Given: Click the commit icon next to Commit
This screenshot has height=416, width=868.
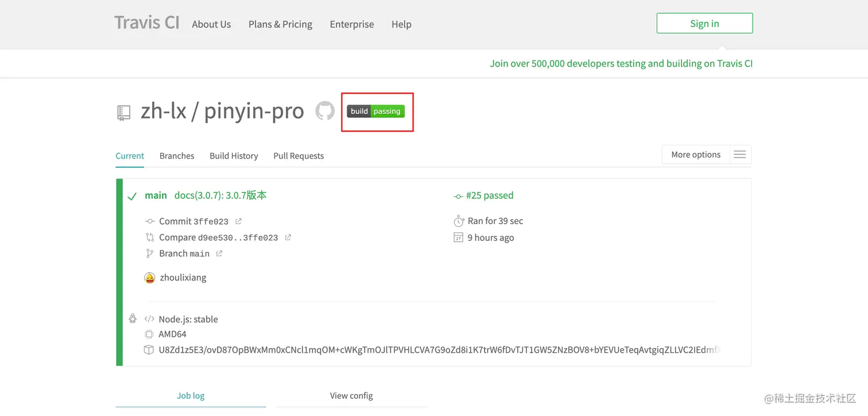Looking at the screenshot, I should click(x=150, y=221).
